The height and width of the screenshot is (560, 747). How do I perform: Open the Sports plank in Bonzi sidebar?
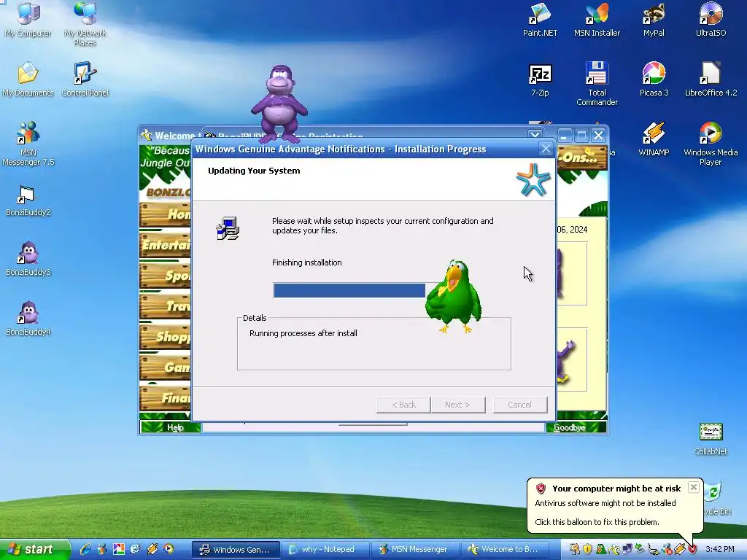[166, 275]
